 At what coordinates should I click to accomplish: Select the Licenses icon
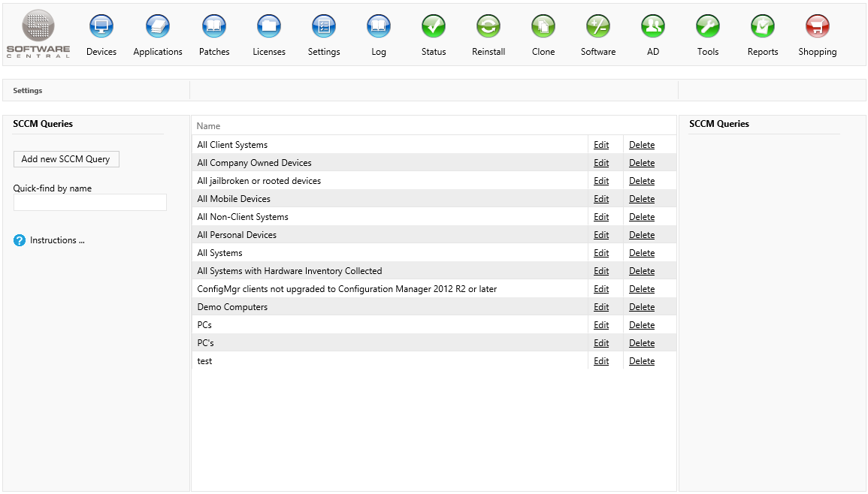tap(269, 27)
